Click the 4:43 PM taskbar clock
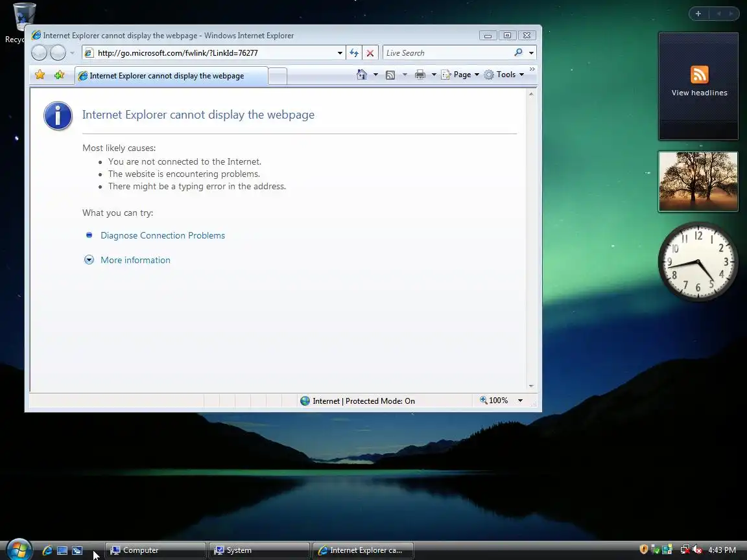 [722, 550]
